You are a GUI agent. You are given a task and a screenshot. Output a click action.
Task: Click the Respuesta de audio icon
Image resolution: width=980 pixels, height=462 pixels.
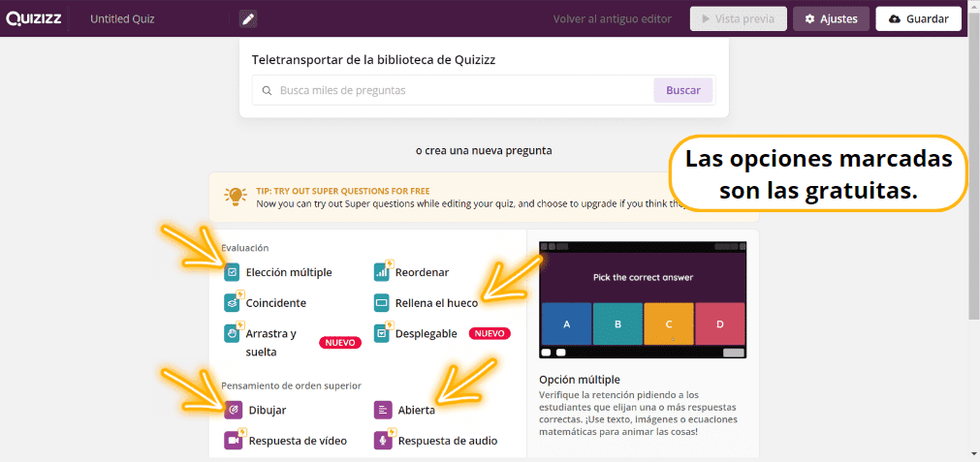(x=383, y=441)
